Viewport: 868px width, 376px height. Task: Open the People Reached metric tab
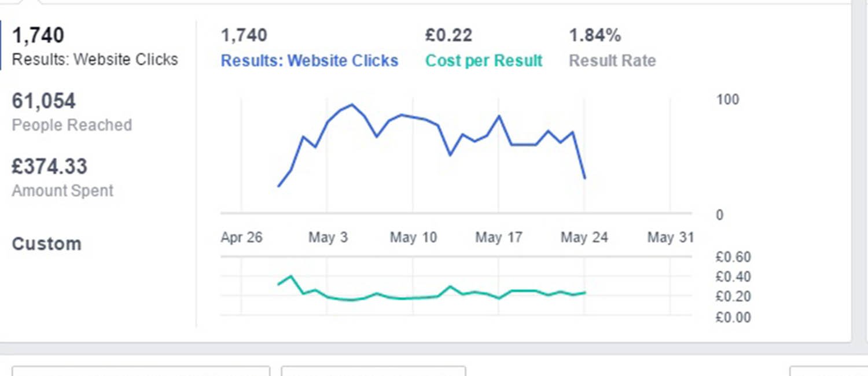pyautogui.click(x=72, y=112)
